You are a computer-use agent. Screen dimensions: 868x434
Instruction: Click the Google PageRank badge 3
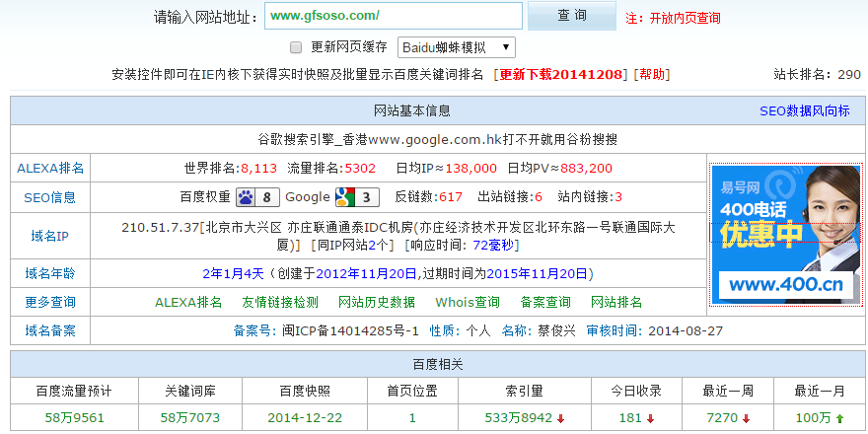357,197
